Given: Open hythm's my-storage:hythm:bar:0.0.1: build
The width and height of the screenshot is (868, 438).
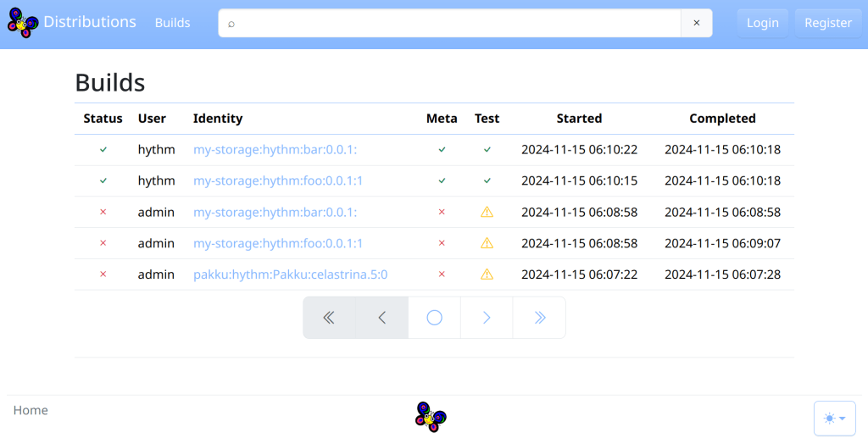Looking at the screenshot, I should (275, 149).
